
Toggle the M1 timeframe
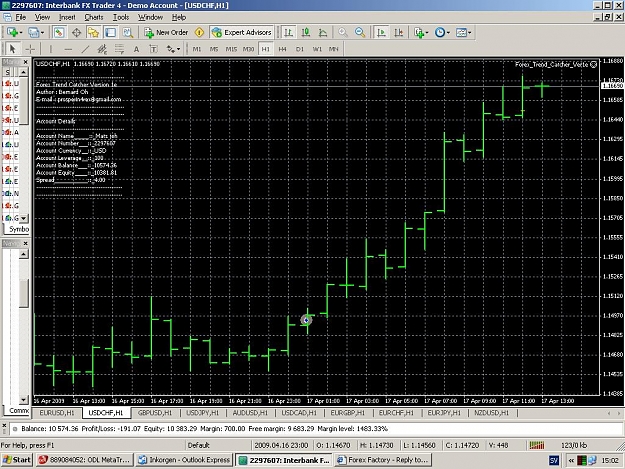coord(197,49)
